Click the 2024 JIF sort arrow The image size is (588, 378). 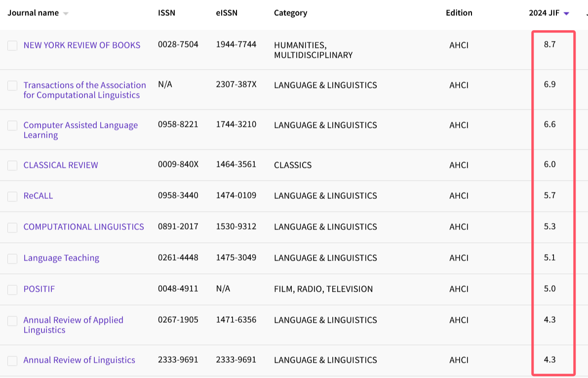566,14
